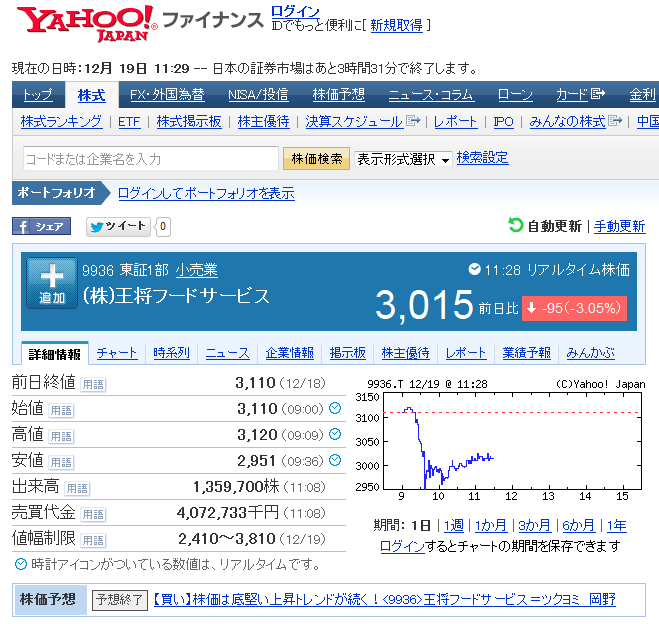The image size is (659, 624).
Task: Open 用語 glossary for 値幅制限
Action: (93, 541)
